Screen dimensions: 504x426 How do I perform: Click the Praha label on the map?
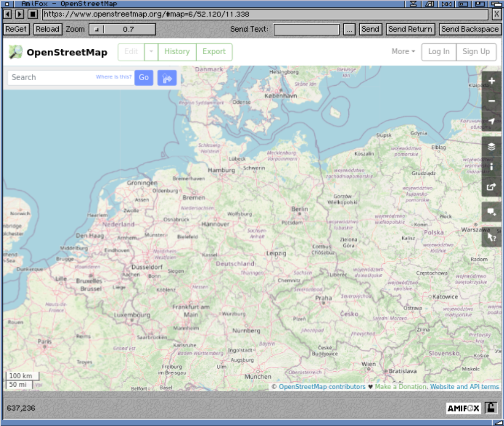coord(323,298)
